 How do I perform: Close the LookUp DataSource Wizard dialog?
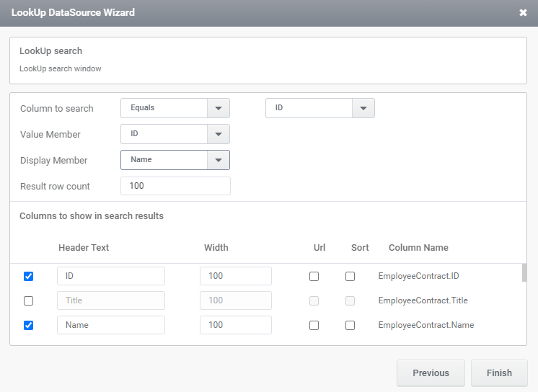tap(523, 13)
